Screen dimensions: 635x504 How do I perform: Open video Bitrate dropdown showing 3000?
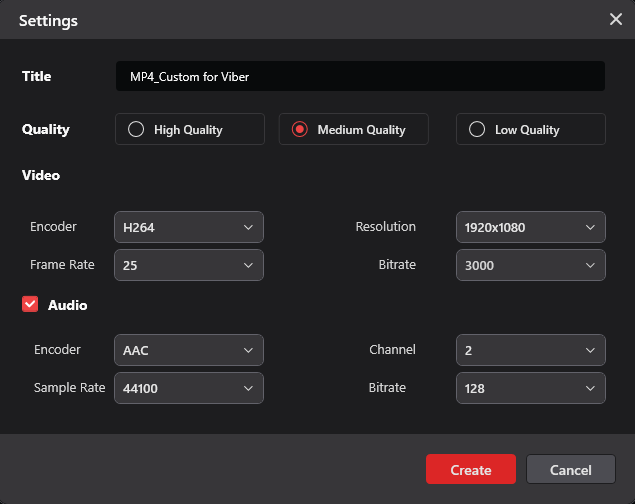click(x=531, y=265)
